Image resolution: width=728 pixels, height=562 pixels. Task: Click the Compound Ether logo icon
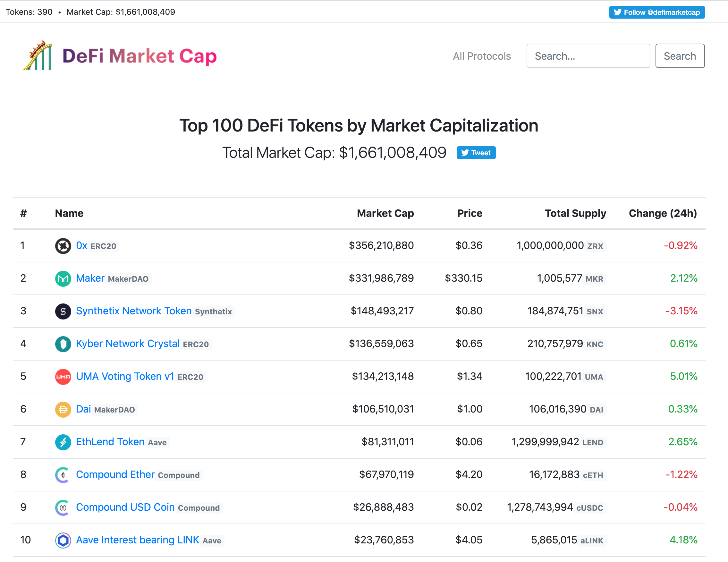point(63,475)
